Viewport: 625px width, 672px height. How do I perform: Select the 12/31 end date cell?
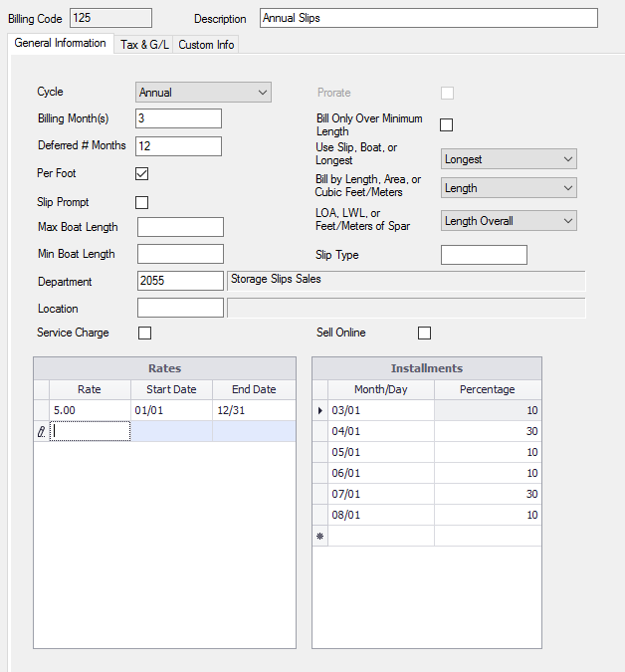[254, 410]
